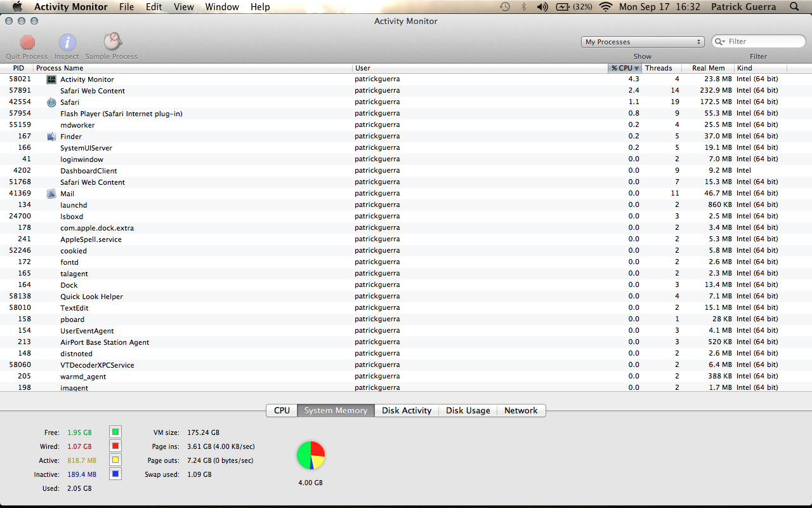Open the Apple menu

pyautogui.click(x=18, y=7)
